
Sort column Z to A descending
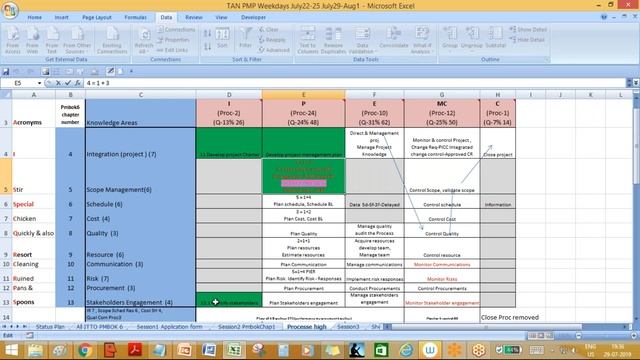point(208,47)
